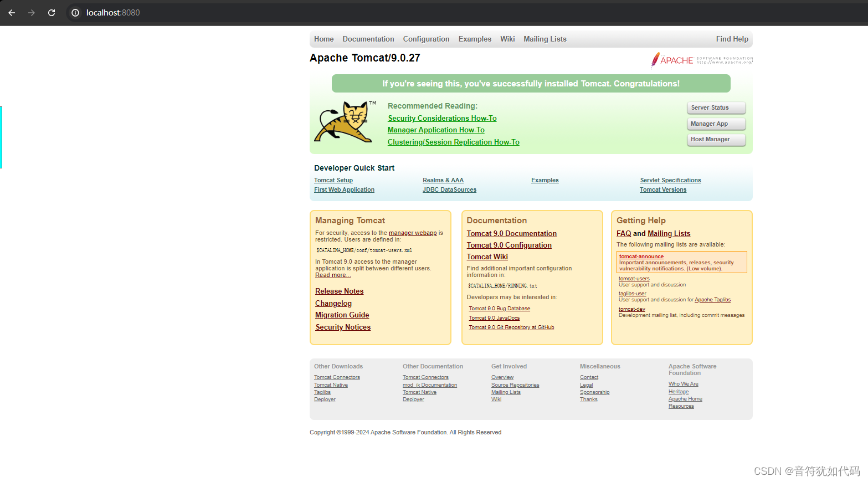Open the Configuration nav item
Viewport: 868px width, 482px height.
(x=426, y=39)
